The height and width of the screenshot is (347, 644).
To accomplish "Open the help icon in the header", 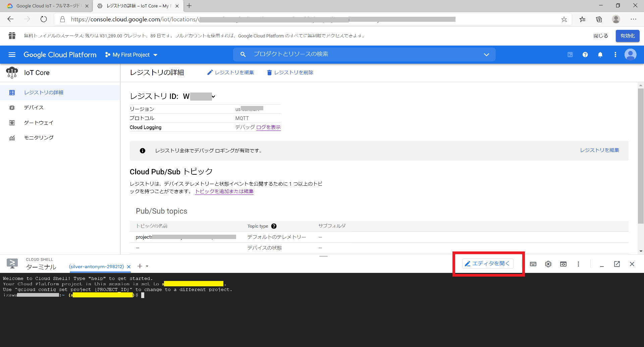I will [x=585, y=55].
